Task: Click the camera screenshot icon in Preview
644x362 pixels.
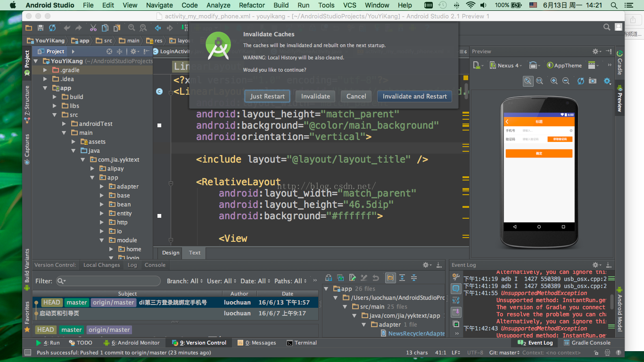Action: 593,81
